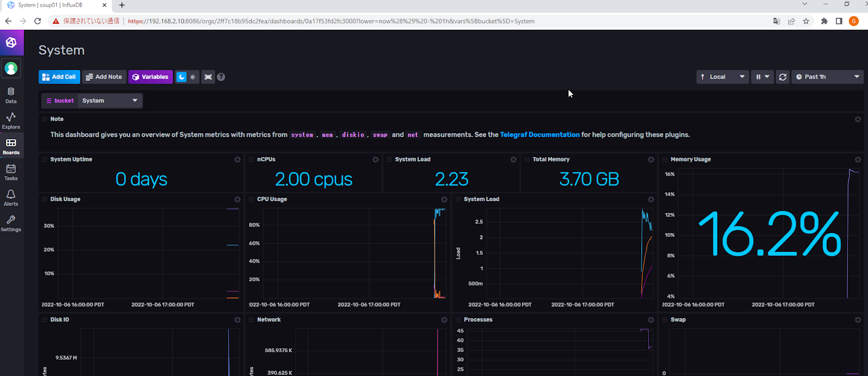
Task: Open the Chrome profile G avatar
Action: click(853, 21)
